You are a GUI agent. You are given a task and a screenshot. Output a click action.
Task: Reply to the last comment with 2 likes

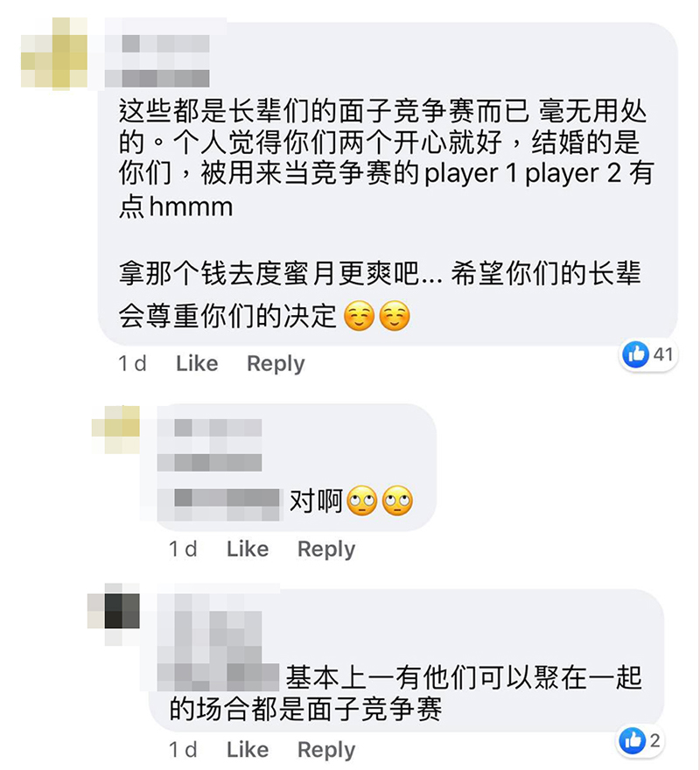click(326, 750)
